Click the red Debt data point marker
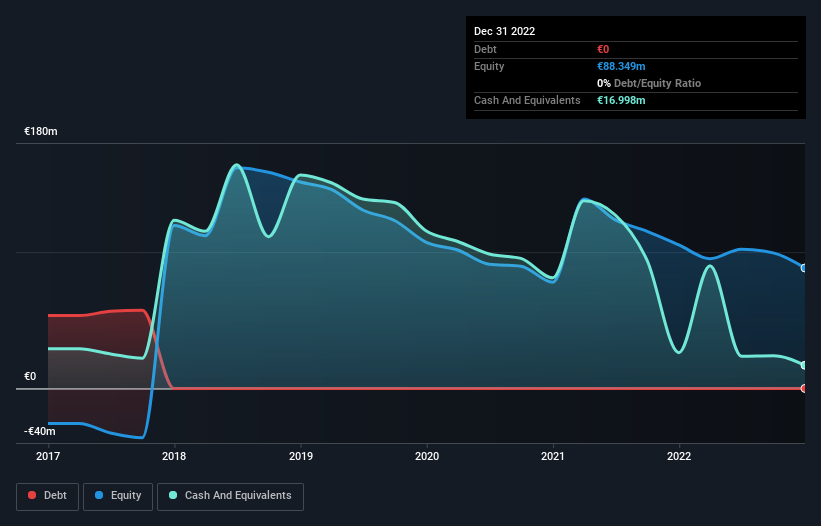 point(804,388)
